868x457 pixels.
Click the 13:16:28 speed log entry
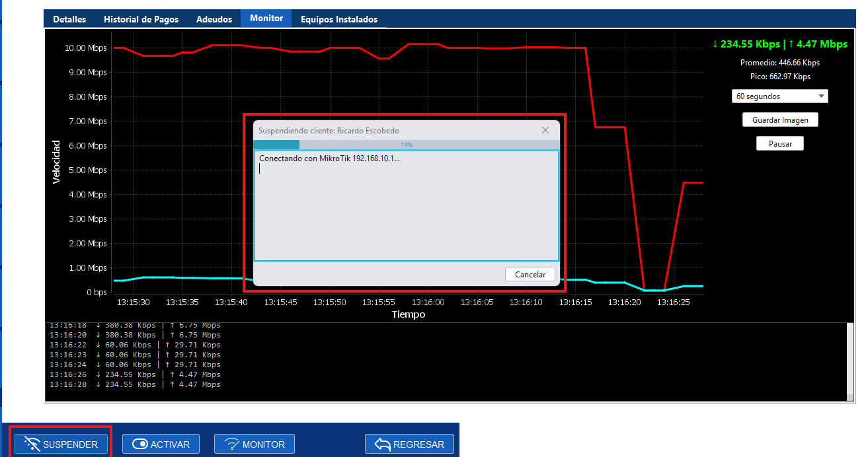(135, 384)
